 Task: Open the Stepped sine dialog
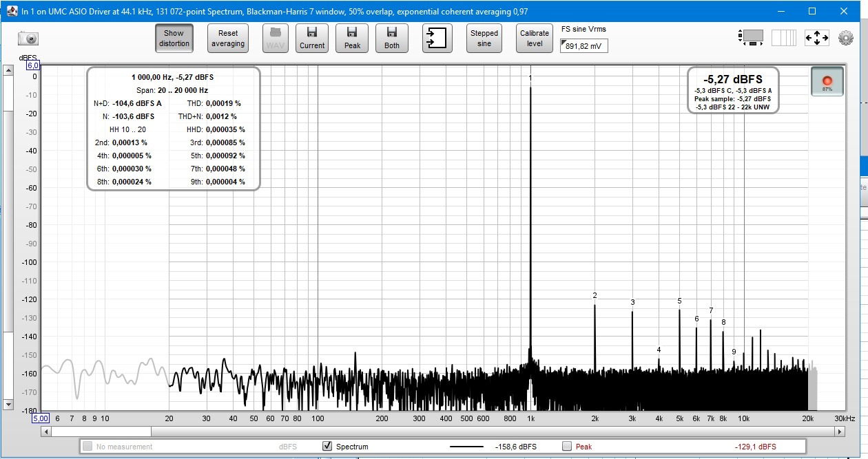[484, 38]
